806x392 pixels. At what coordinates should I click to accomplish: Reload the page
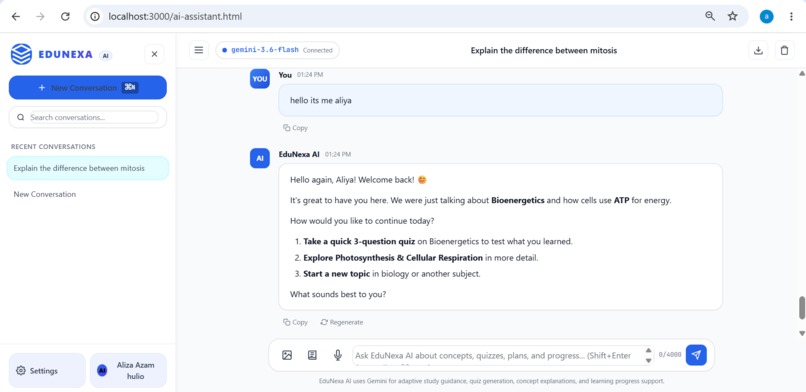point(65,16)
